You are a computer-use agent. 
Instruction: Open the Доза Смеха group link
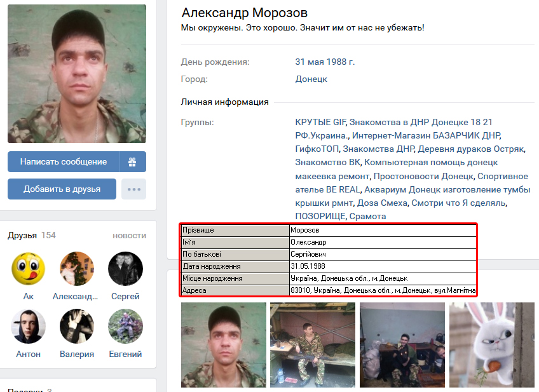tap(382, 203)
